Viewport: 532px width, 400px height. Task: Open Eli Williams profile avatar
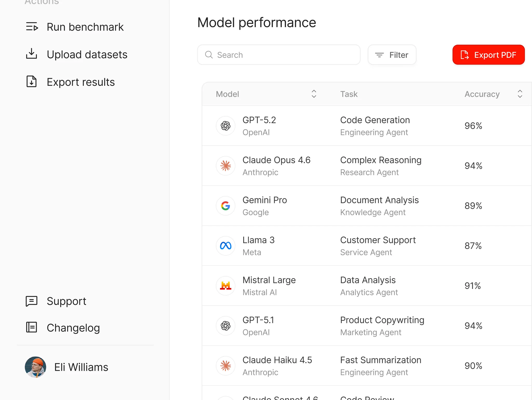coord(36,367)
